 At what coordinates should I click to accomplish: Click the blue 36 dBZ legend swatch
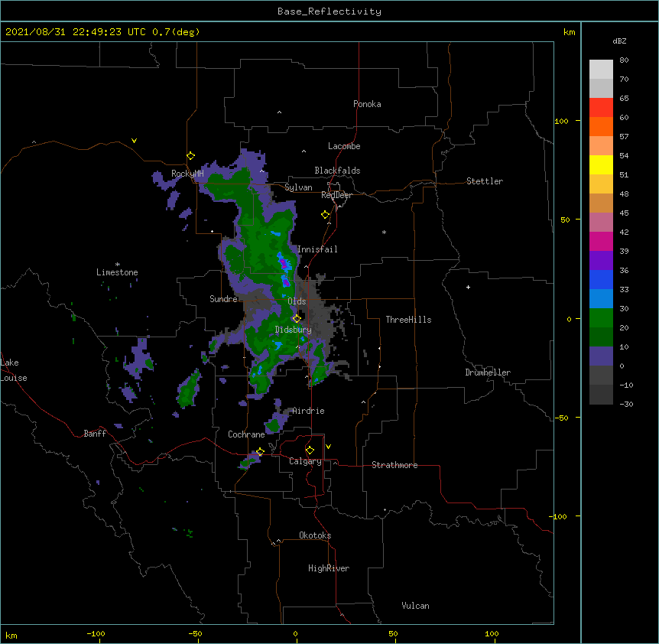pos(601,279)
